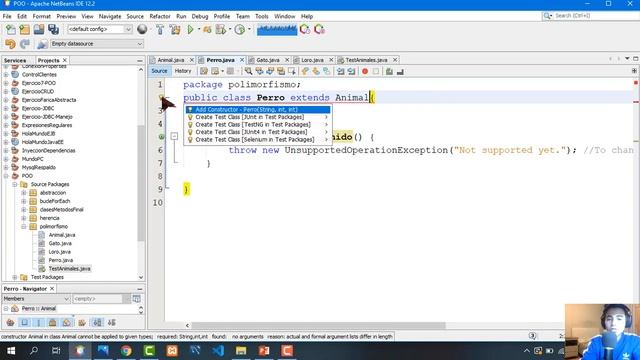Select Add Constructor Perro(String, int, int) hint
This screenshot has width=640, height=360.
click(258, 109)
